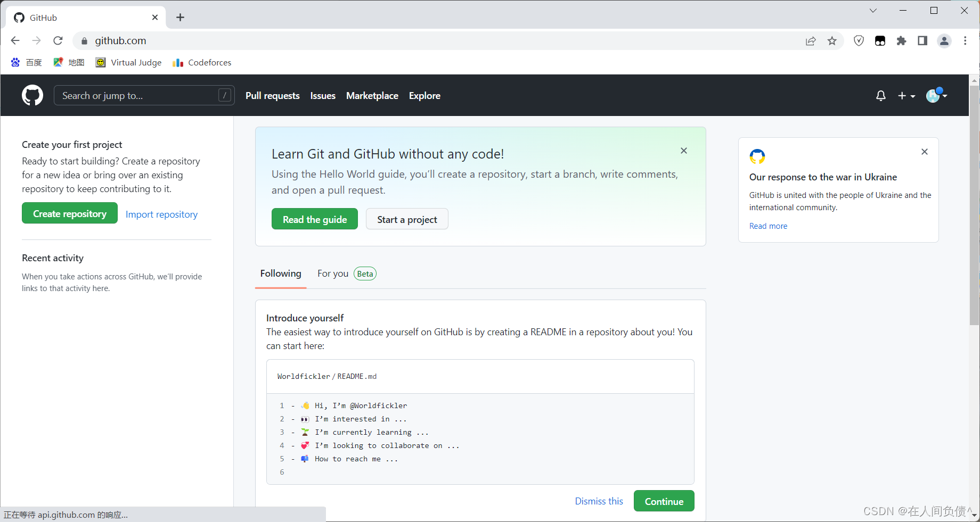Click the browser forward arrow
This screenshot has height=522, width=980.
point(36,40)
